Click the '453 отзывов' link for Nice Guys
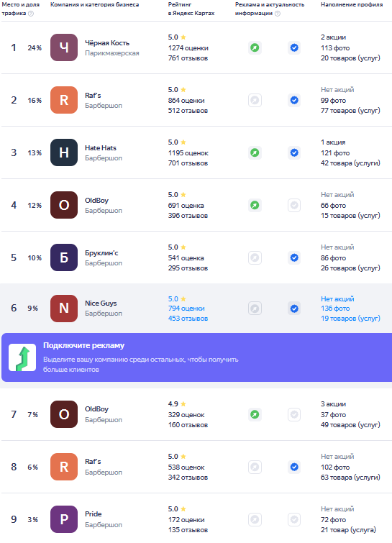The height and width of the screenshot is (543, 392). point(188,319)
